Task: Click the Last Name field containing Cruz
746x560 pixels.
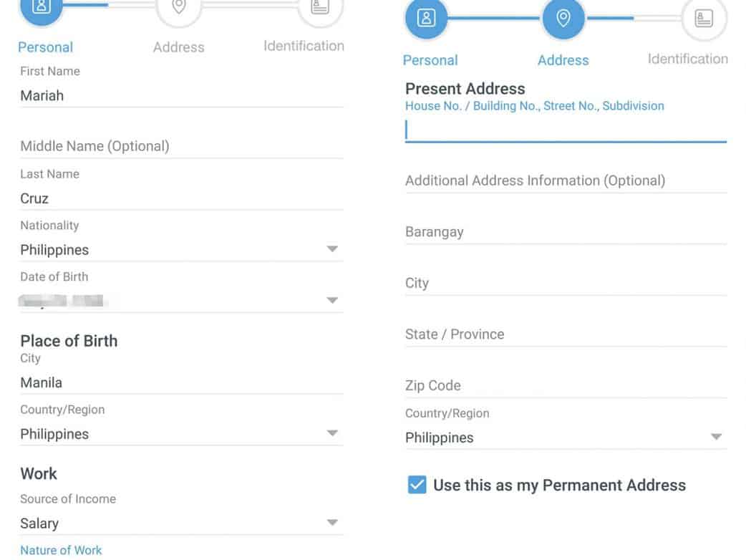Action: tap(181, 198)
